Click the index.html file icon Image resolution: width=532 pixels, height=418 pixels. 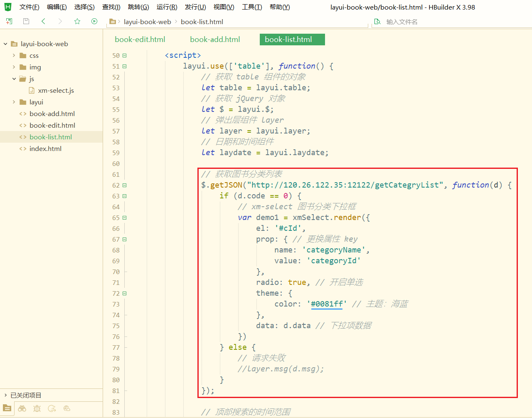[23, 148]
